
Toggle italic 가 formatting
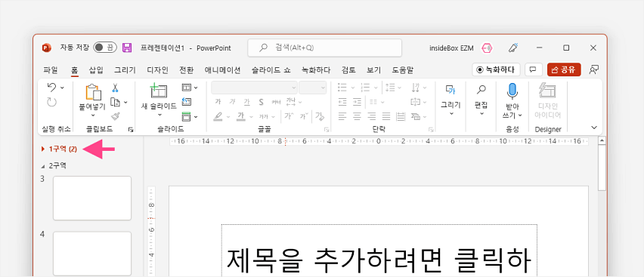click(232, 102)
